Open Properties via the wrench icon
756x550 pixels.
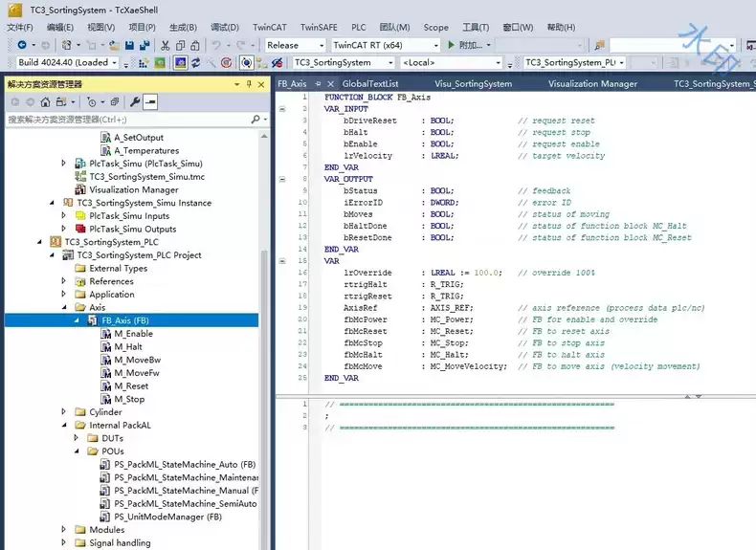(135, 101)
